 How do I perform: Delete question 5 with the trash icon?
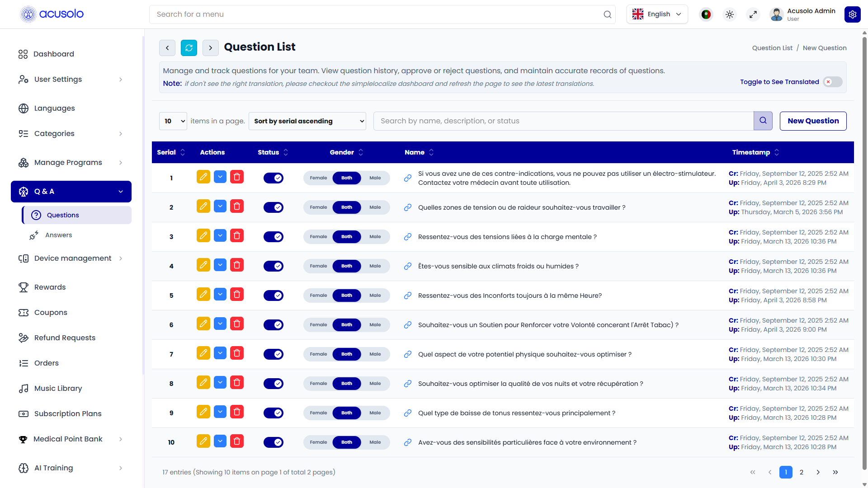coord(237,294)
